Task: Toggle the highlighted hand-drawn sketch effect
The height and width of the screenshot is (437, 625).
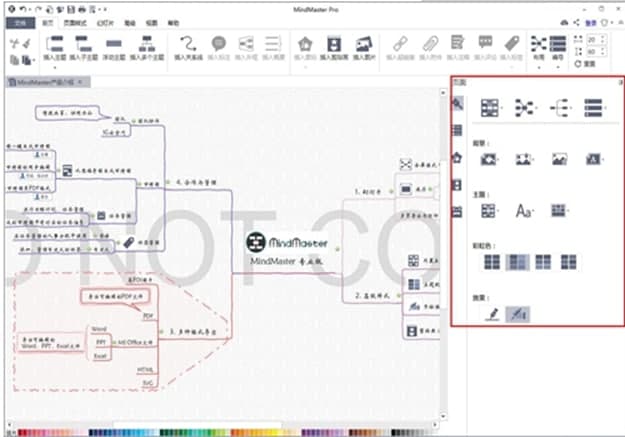Action: 518,314
